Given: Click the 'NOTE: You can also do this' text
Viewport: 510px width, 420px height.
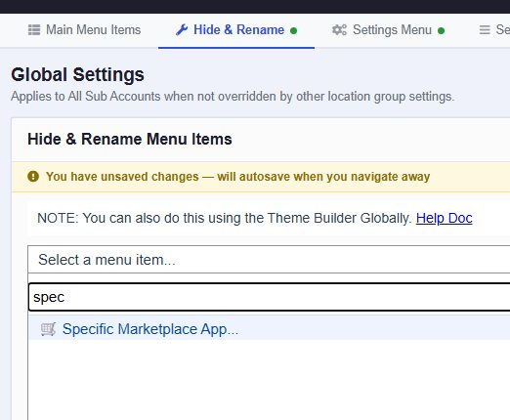Looking at the screenshot, I should [x=225, y=218].
